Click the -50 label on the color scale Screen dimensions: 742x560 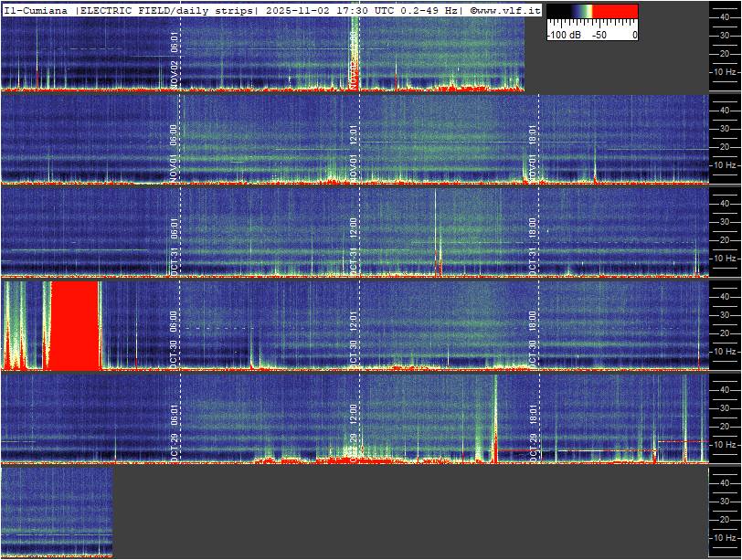[x=599, y=34]
